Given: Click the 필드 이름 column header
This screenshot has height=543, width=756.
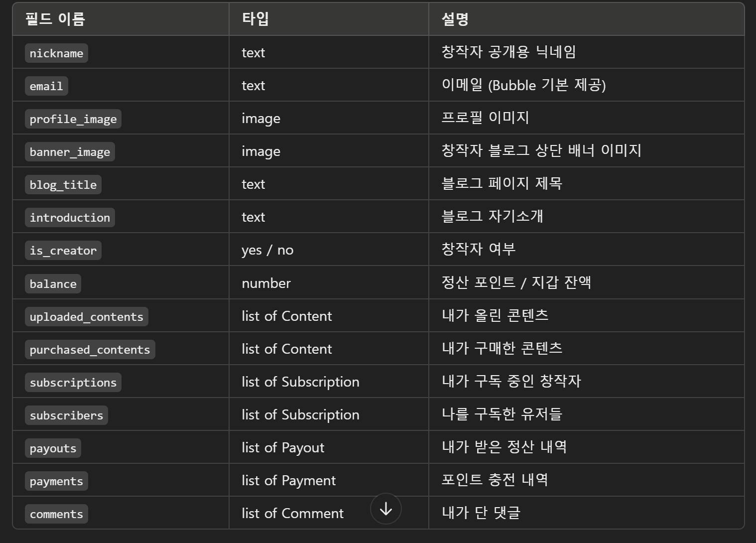Looking at the screenshot, I should point(55,19).
